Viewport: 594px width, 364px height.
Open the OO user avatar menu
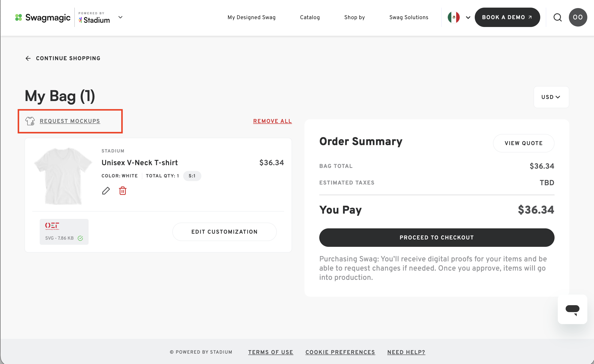click(578, 17)
